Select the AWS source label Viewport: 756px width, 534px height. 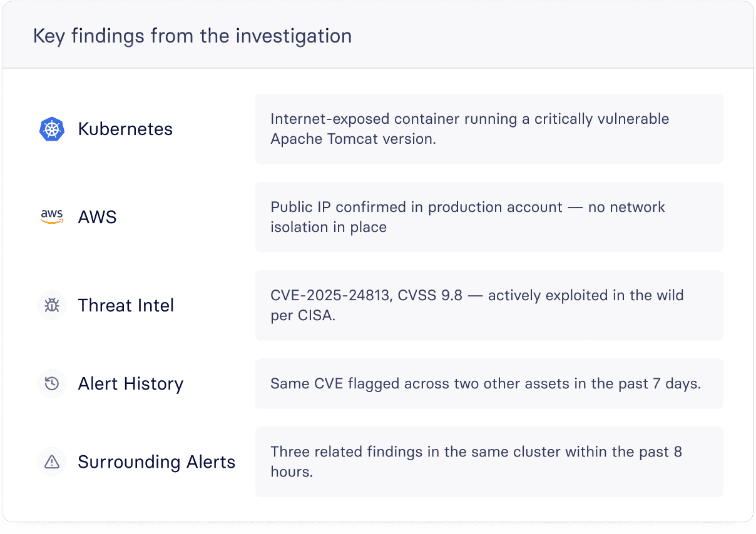pyautogui.click(x=97, y=217)
